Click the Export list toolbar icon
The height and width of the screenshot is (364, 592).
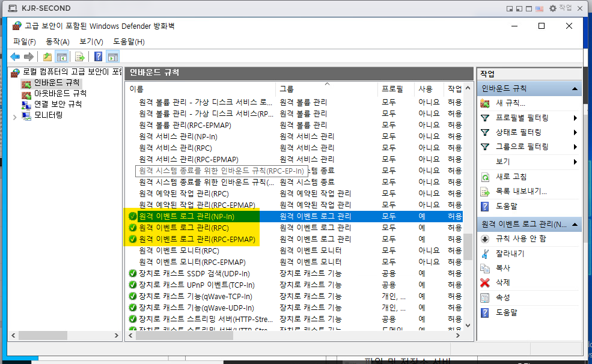click(x=80, y=57)
